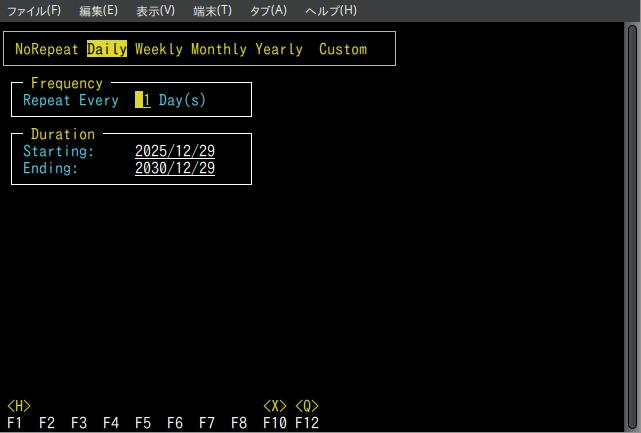Screen dimensions: 641x433
Task: Edit the Starting date 2025/12/29
Action: (175, 151)
